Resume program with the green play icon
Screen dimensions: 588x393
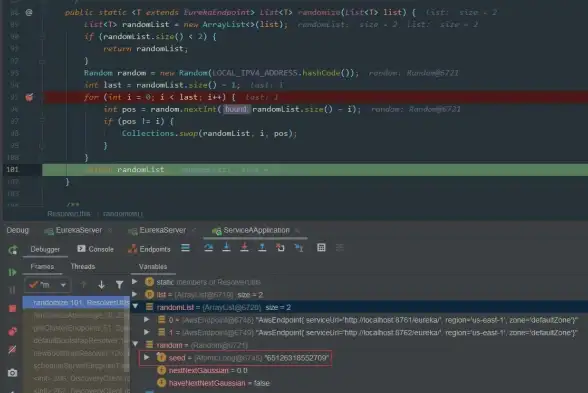pos(12,272)
